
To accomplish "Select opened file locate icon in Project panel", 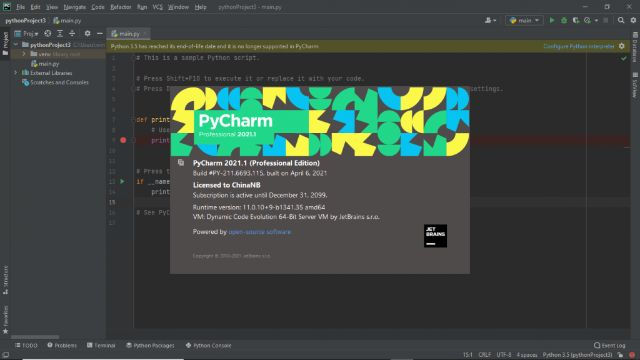I will coord(48,33).
